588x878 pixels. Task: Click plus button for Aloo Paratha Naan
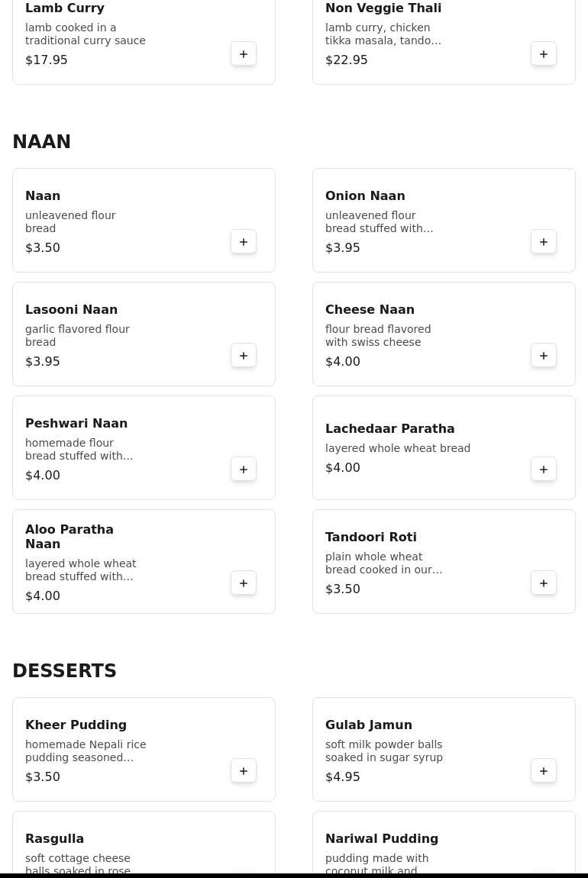point(243,583)
